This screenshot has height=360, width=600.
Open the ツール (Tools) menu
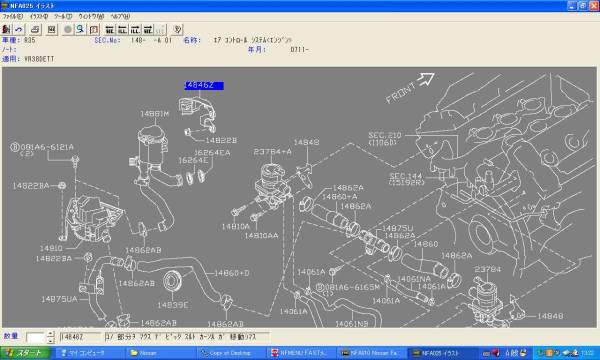(x=63, y=16)
